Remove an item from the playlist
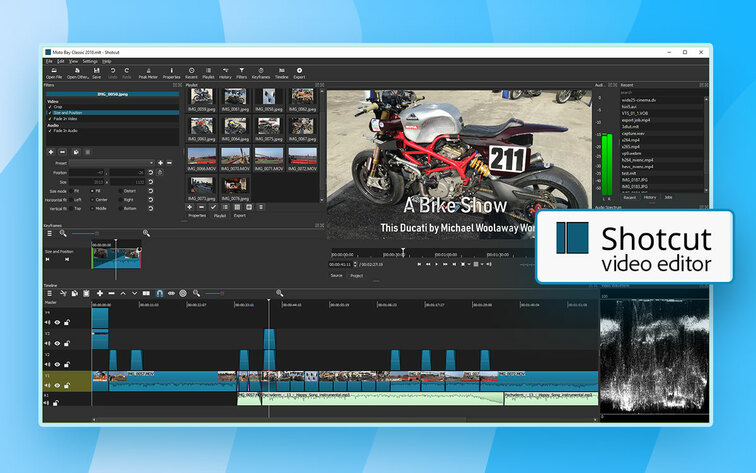 tap(202, 207)
